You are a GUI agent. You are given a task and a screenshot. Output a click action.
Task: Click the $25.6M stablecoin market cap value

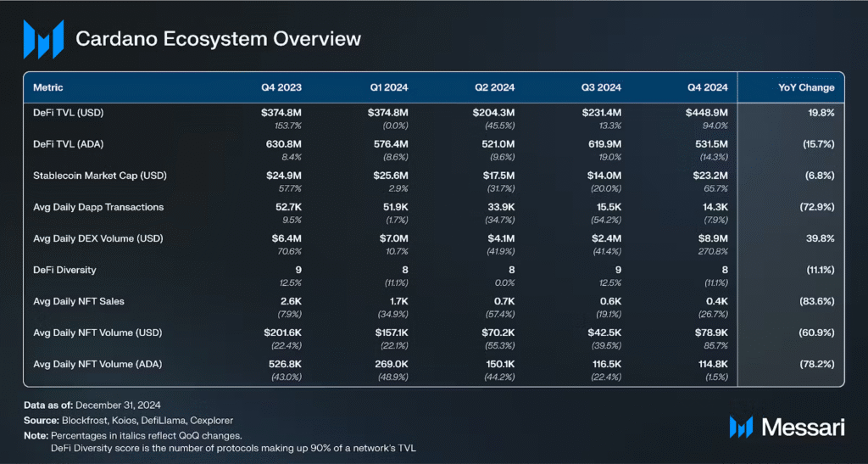tap(391, 176)
